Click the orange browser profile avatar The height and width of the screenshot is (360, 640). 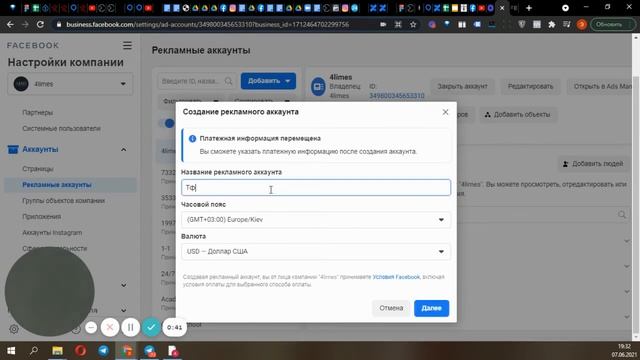coord(582,24)
